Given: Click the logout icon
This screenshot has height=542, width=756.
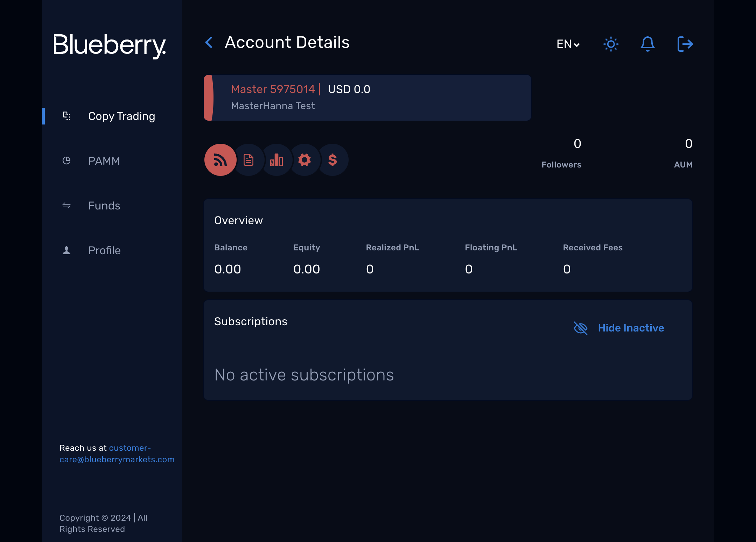Looking at the screenshot, I should [x=685, y=44].
